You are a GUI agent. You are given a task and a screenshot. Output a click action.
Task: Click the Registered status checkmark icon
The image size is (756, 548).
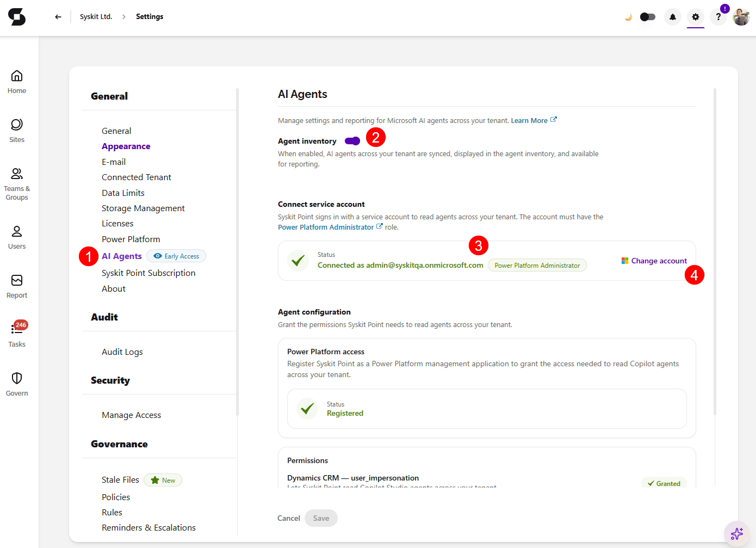307,409
